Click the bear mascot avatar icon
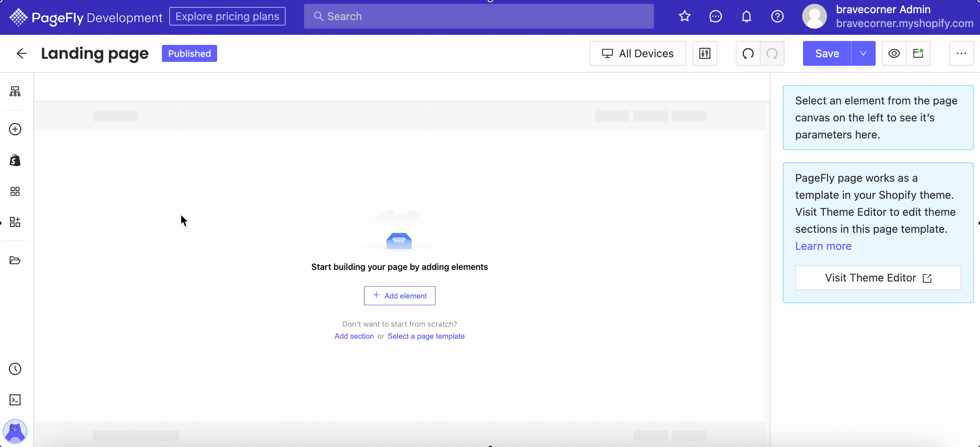This screenshot has width=980, height=447. coord(15,431)
